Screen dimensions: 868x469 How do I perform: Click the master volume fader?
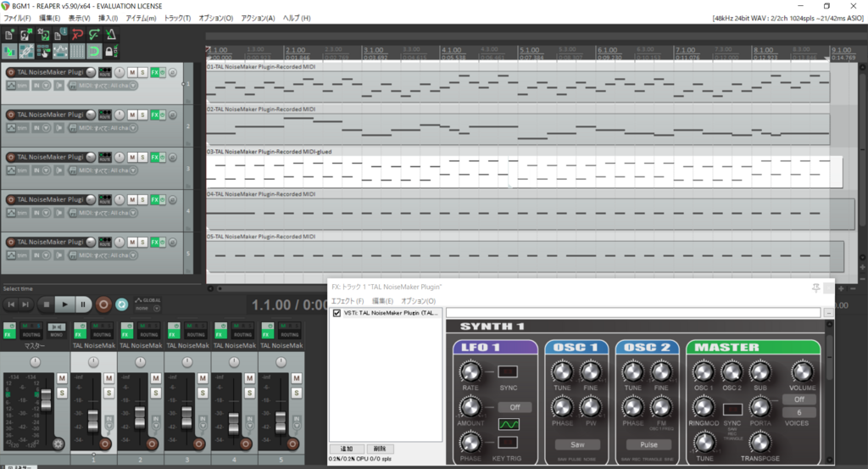[x=46, y=399]
